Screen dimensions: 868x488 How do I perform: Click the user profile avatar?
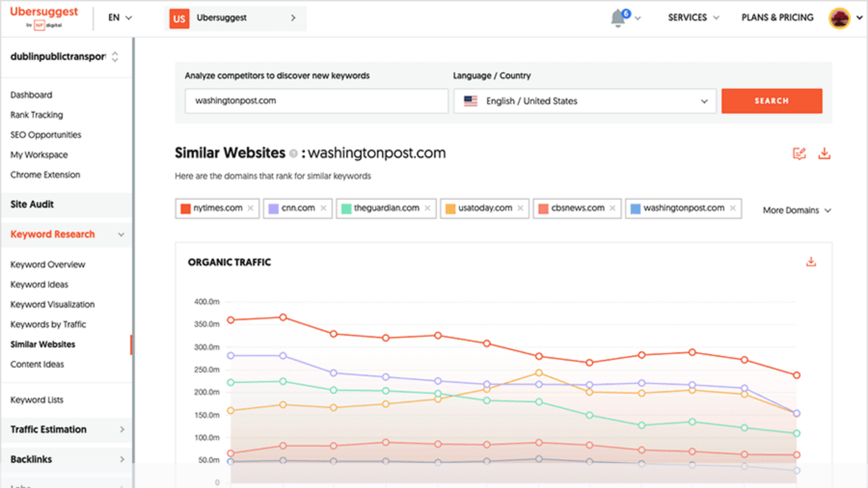point(840,18)
